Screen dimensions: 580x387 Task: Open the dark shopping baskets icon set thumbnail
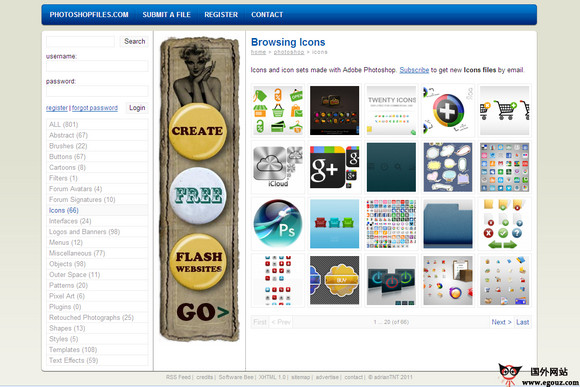tap(334, 111)
